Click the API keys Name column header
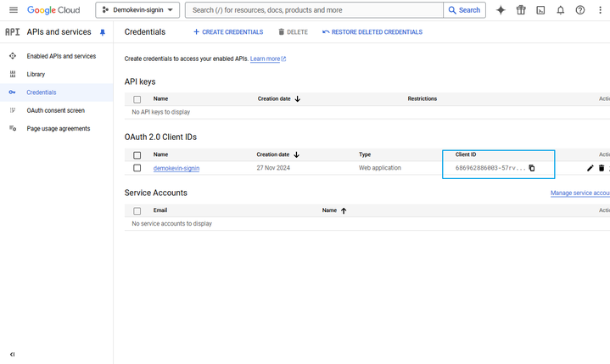The height and width of the screenshot is (364, 610). (x=160, y=98)
